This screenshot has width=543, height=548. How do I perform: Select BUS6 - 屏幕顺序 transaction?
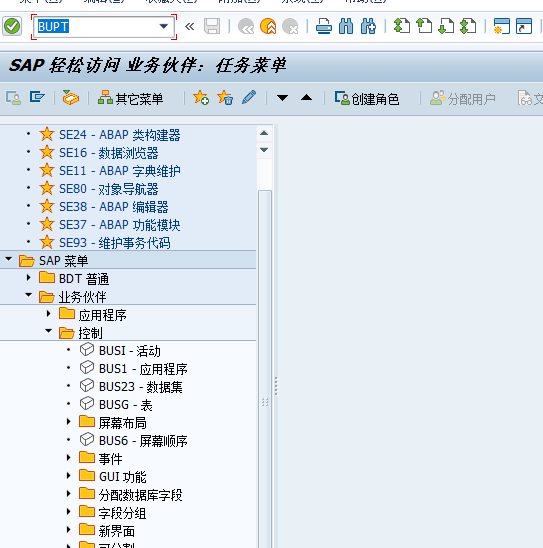tap(143, 441)
